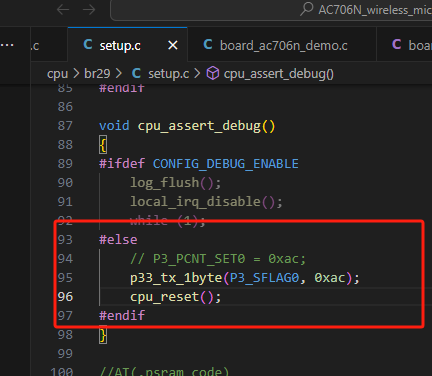The height and width of the screenshot is (376, 432).
Task: Click the search magnifier icon
Action: pos(307,9)
